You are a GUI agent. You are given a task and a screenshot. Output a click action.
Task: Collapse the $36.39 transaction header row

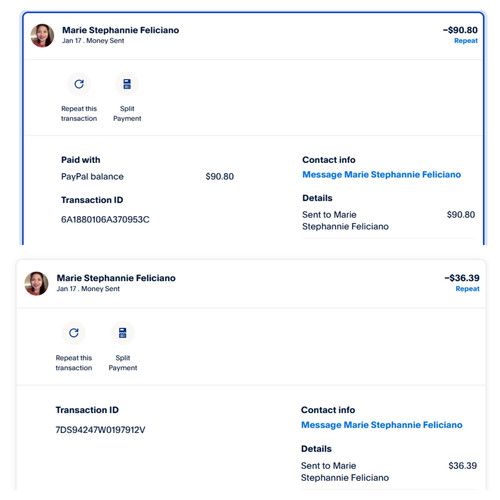coord(251,284)
